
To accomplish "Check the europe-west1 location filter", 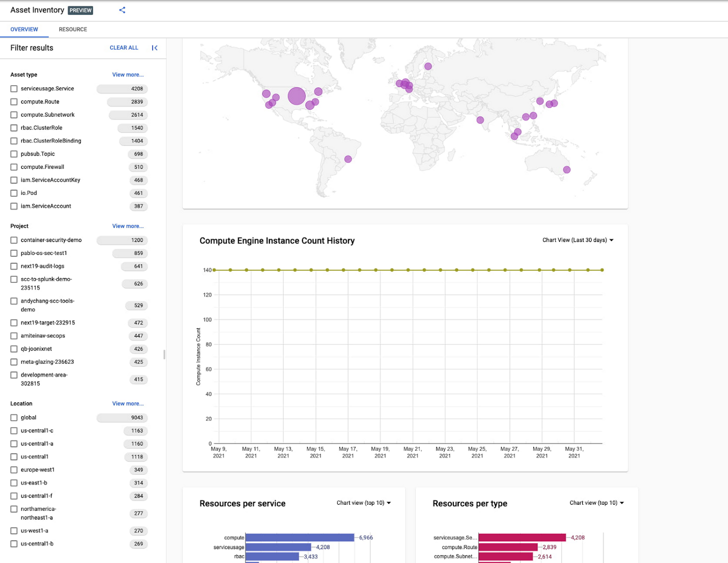I will point(14,470).
